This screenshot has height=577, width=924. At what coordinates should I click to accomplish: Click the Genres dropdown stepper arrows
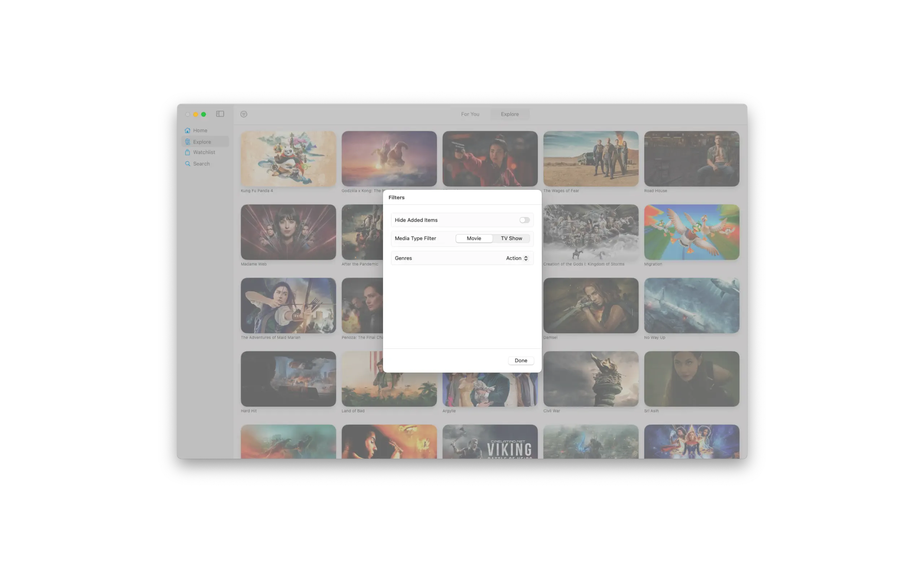[526, 258]
